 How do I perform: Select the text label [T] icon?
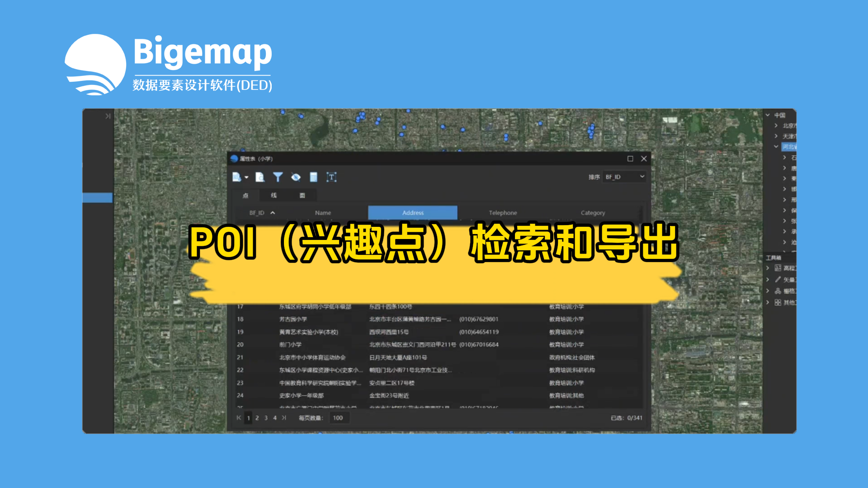pos(332,177)
